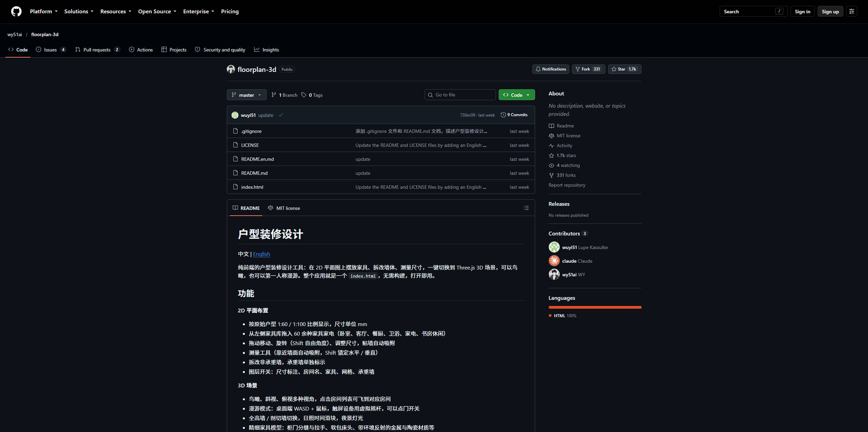
Task: Click the Sign up button
Action: point(830,11)
